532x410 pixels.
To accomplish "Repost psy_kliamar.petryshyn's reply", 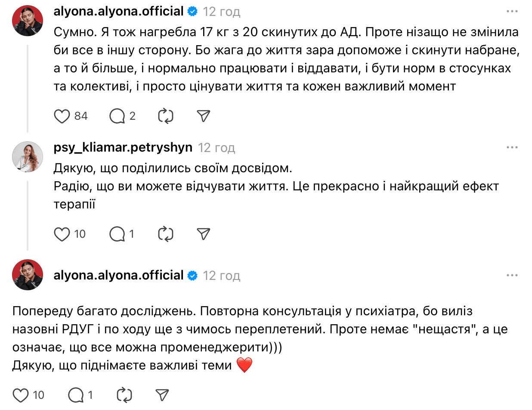I will (166, 234).
